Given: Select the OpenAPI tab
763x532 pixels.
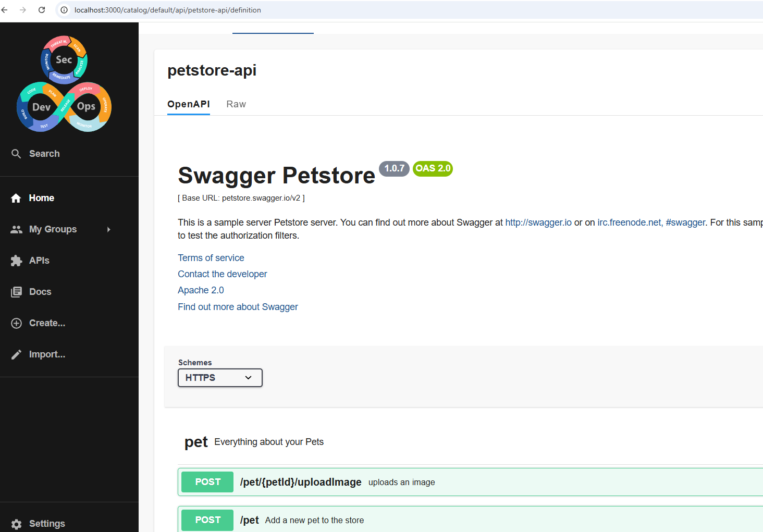Looking at the screenshot, I should point(188,104).
